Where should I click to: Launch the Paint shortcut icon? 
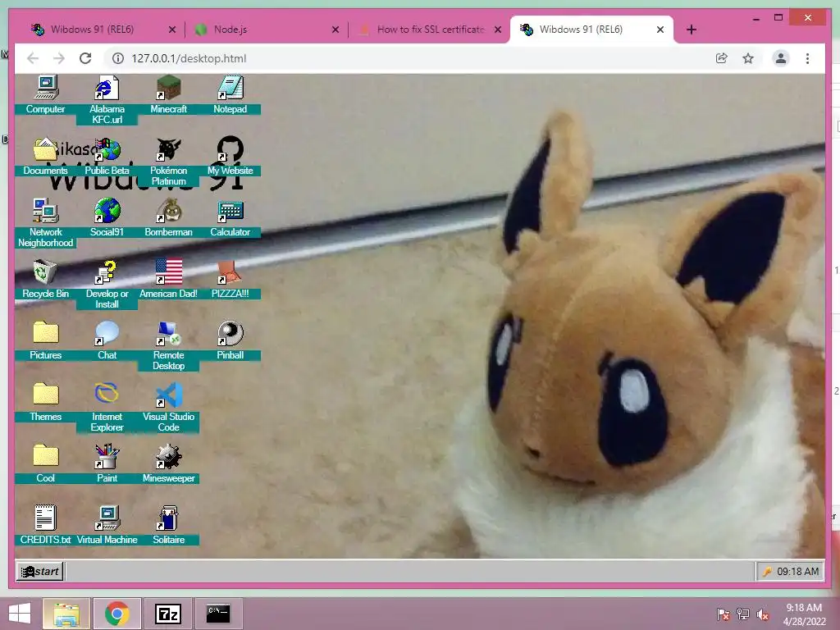(x=107, y=464)
